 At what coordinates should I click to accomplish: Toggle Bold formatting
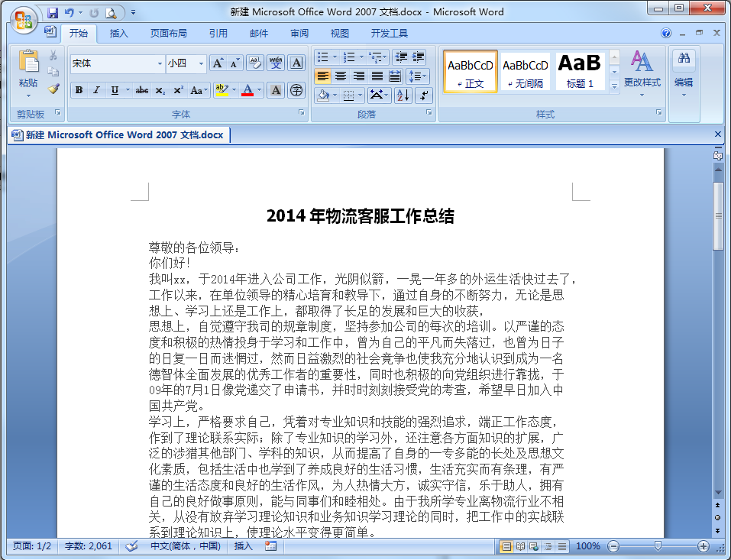click(79, 90)
